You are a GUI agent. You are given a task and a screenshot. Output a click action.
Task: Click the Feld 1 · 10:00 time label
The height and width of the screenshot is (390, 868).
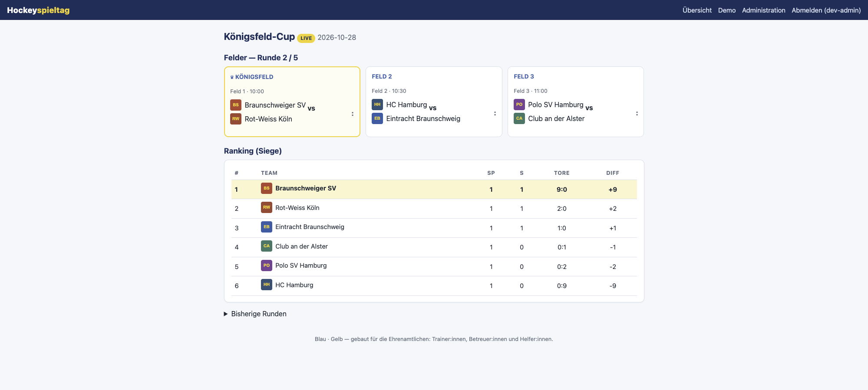coord(247,92)
